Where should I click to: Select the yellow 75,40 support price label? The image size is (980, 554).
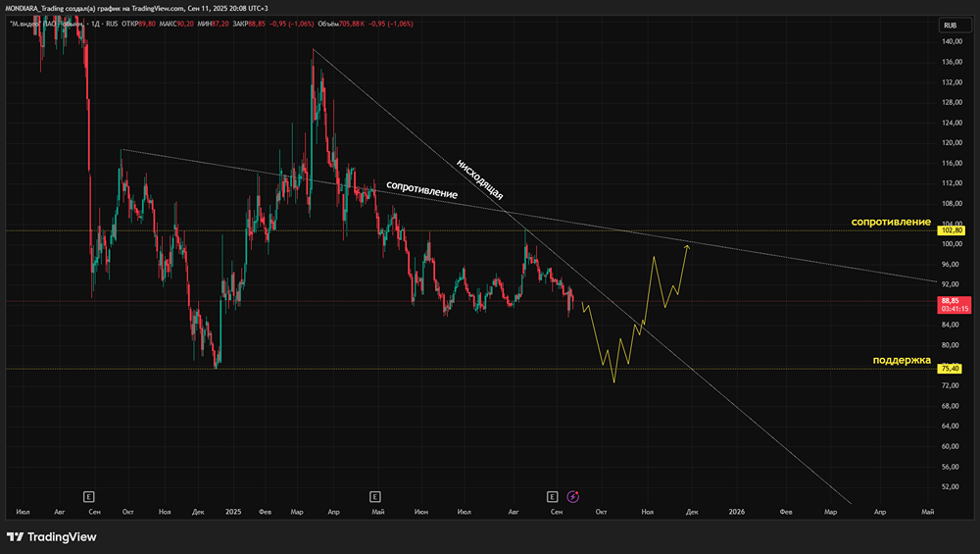coord(950,369)
